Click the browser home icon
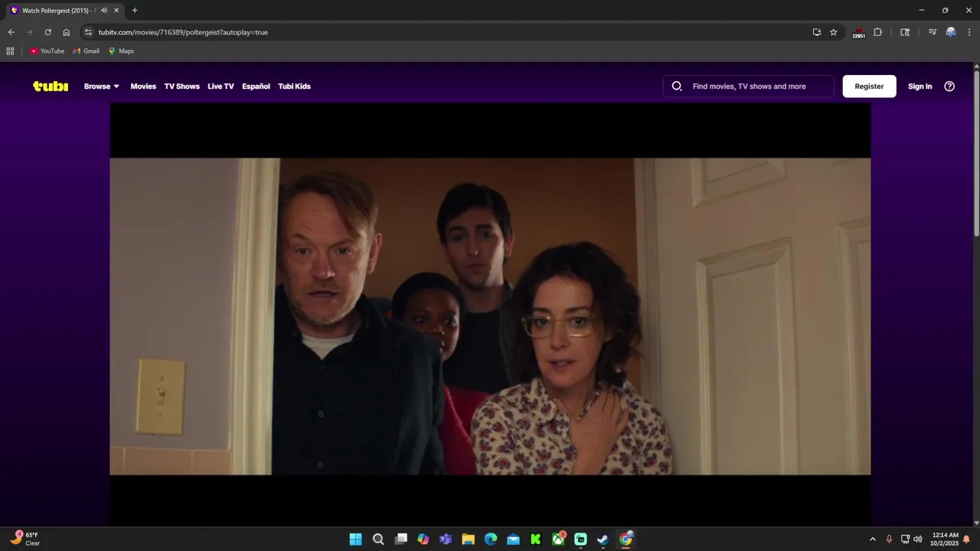 [66, 32]
